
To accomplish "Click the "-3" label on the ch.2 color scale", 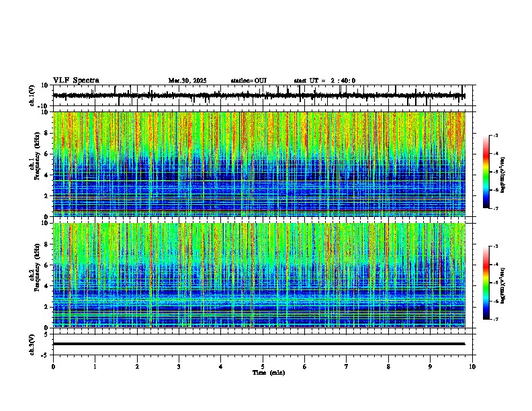I will click(496, 246).
